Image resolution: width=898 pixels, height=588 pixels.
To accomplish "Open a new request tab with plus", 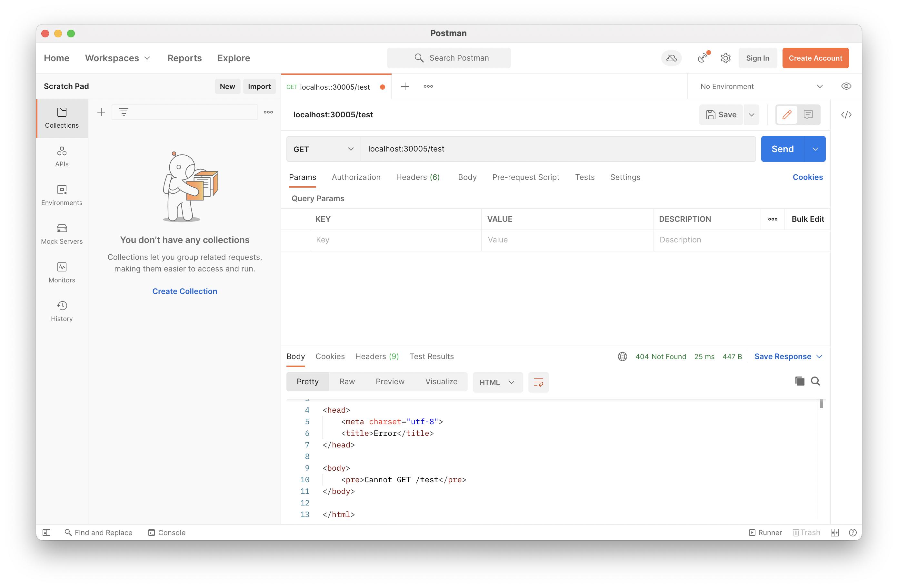I will click(x=405, y=86).
